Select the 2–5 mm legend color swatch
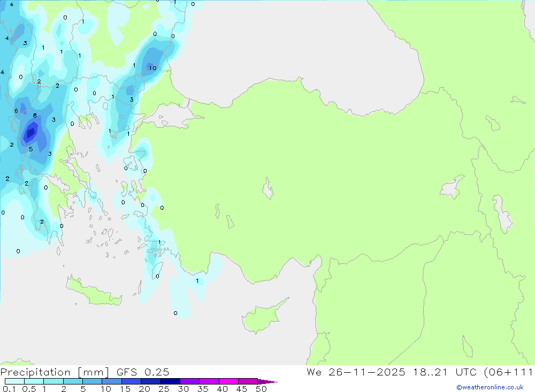Image resolution: width=535 pixels, height=392 pixels. pyautogui.click(x=73, y=381)
